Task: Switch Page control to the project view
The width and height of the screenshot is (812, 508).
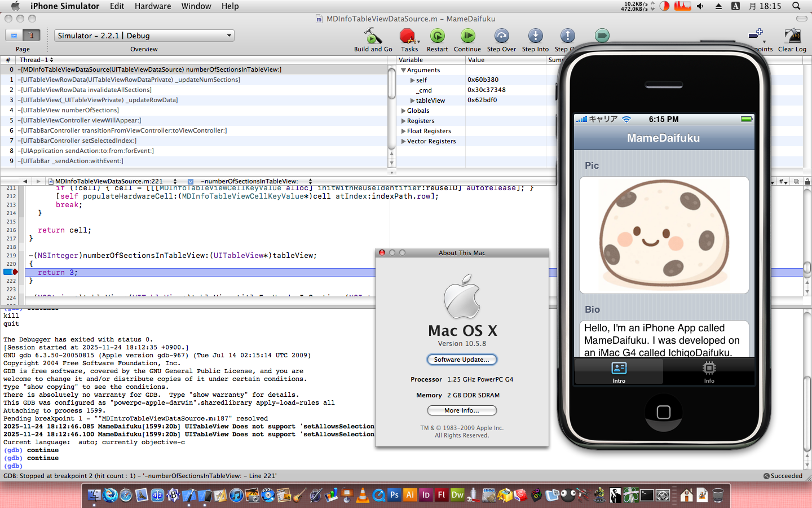Action: 14,36
